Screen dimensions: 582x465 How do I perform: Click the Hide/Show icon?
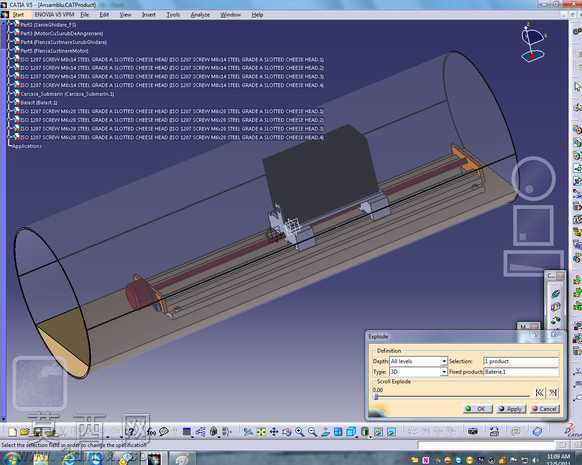[x=378, y=432]
